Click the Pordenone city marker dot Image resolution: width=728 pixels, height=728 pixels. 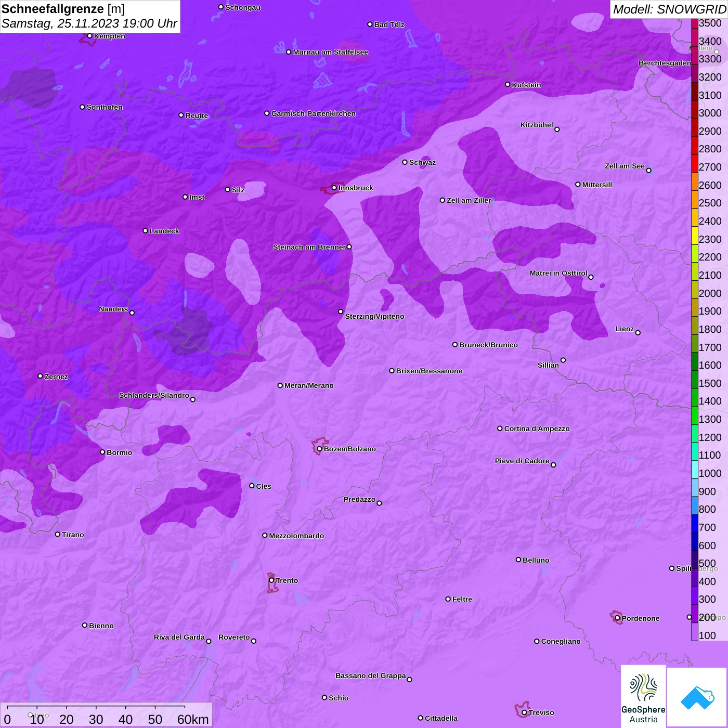click(x=617, y=618)
